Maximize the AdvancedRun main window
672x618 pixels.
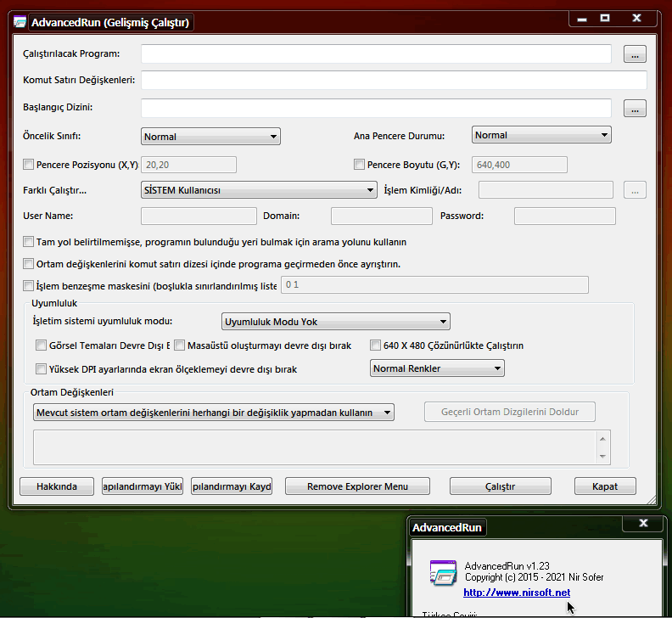pos(605,19)
